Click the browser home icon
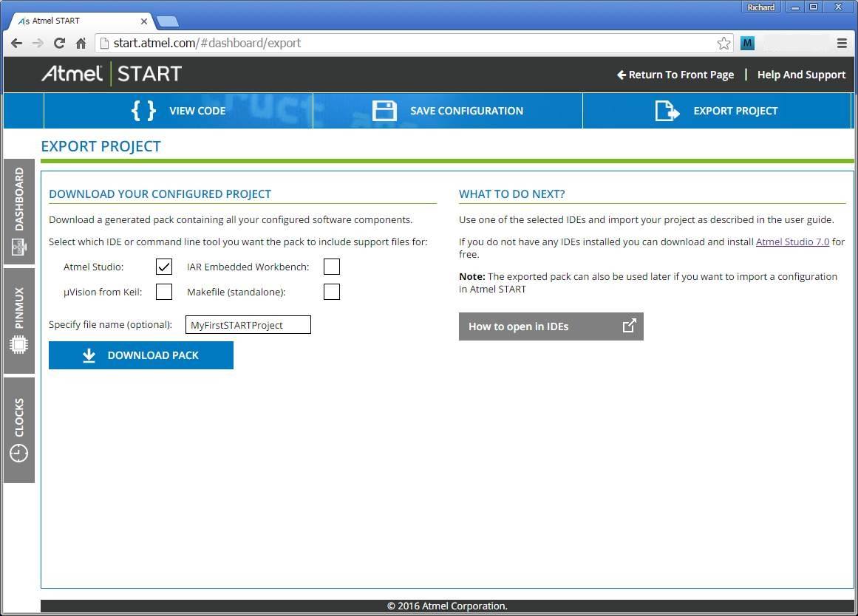858x616 pixels. [x=81, y=43]
